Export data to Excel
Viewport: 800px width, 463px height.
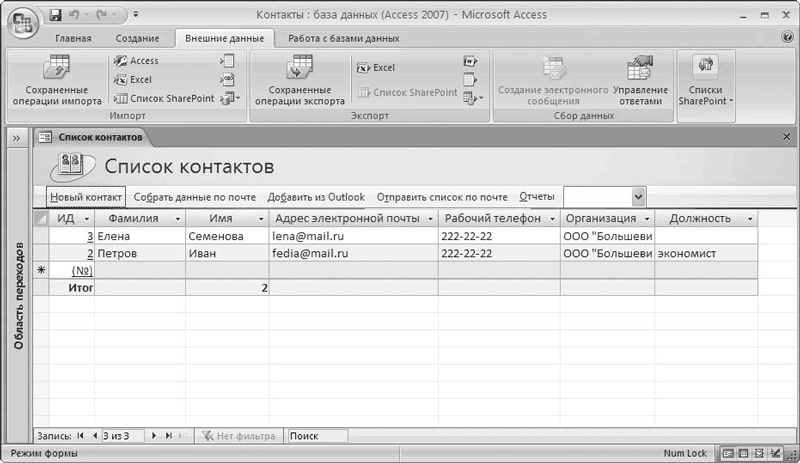coord(376,68)
